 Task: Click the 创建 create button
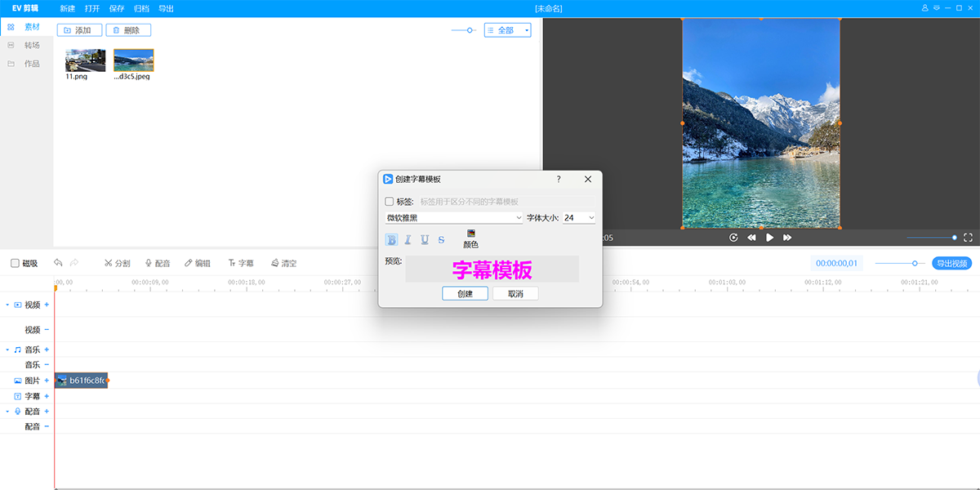(465, 293)
